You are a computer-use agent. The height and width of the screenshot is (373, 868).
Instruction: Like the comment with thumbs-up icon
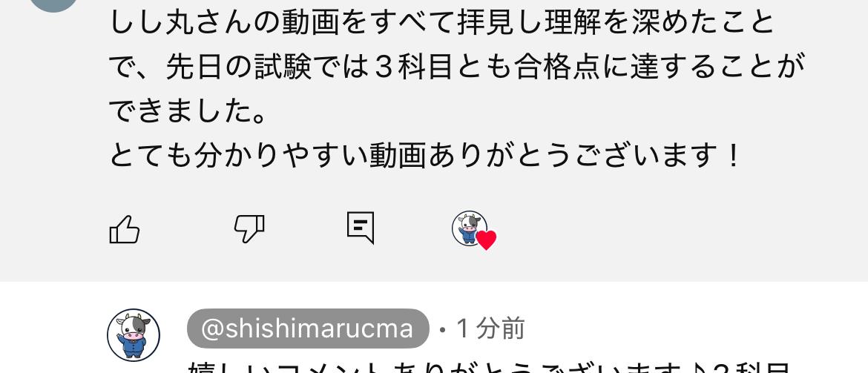coord(125,229)
